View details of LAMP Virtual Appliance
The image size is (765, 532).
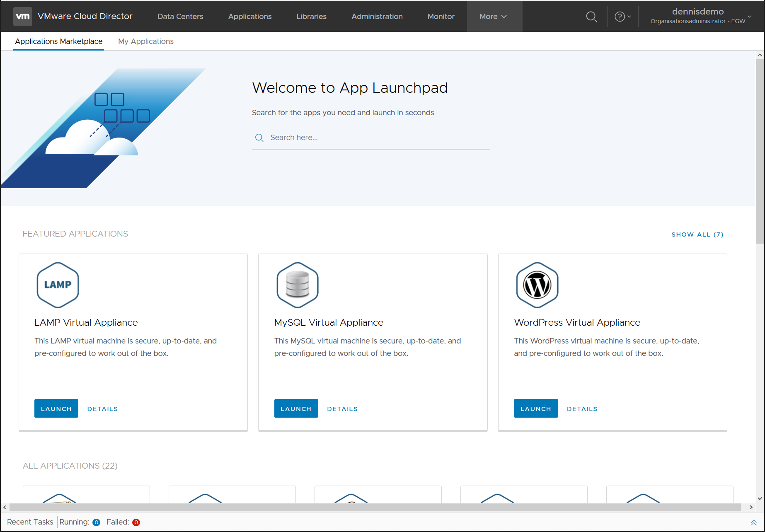(103, 409)
